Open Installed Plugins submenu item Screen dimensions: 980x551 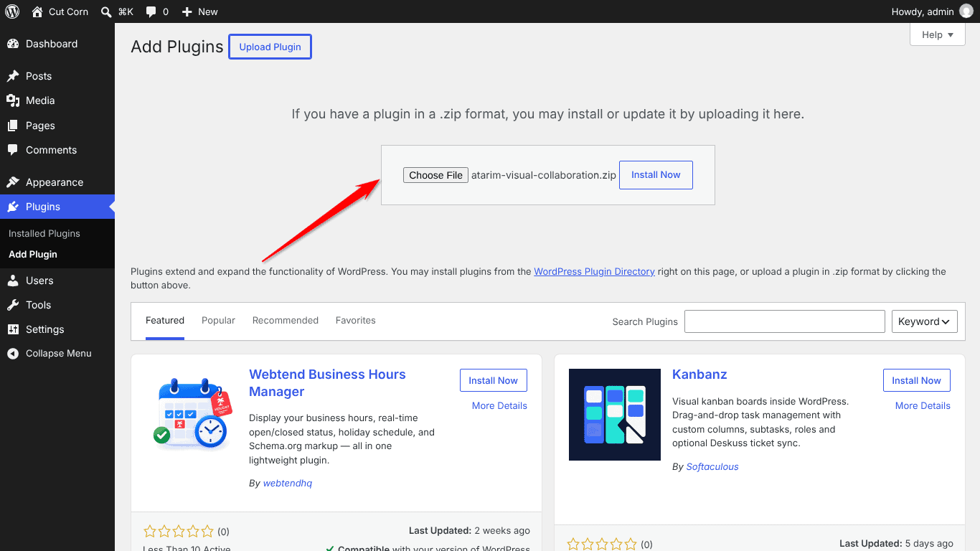point(44,233)
